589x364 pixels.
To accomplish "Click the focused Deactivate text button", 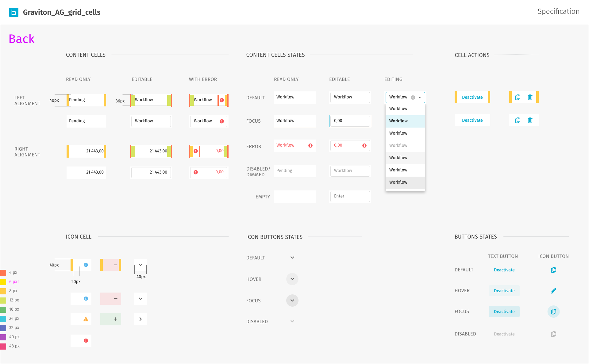I will pyautogui.click(x=504, y=312).
